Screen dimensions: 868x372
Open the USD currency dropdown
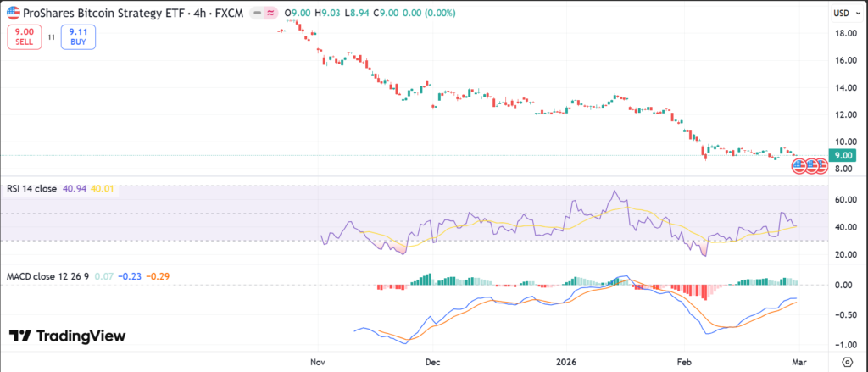[x=843, y=14]
